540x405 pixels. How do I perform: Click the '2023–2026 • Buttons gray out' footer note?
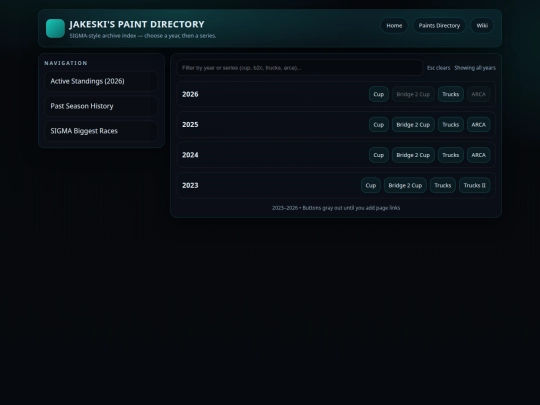336,208
